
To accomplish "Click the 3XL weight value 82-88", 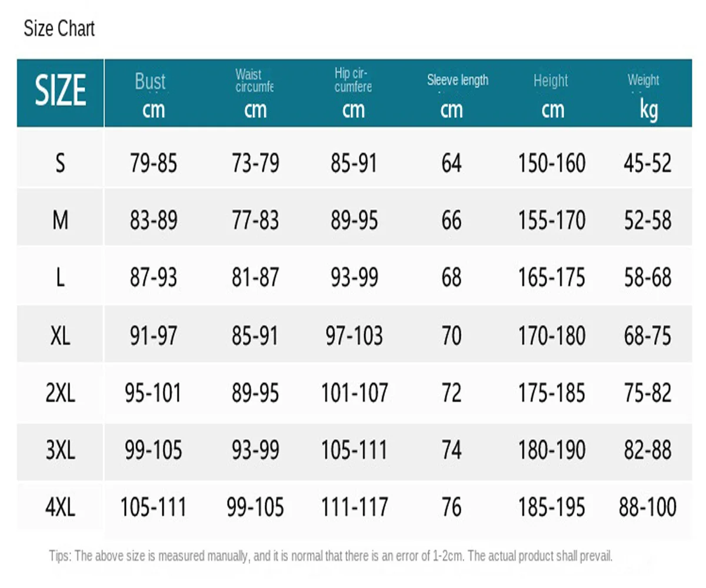I will point(647,450).
